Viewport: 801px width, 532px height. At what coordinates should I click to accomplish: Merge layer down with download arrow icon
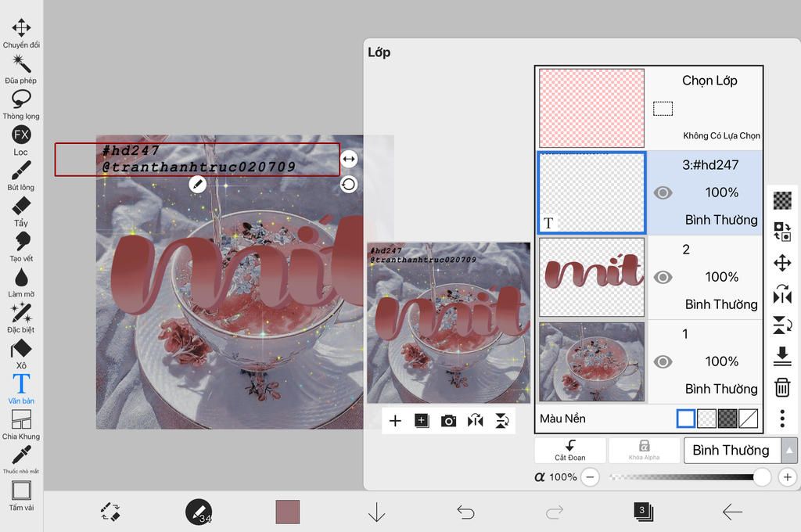[782, 356]
